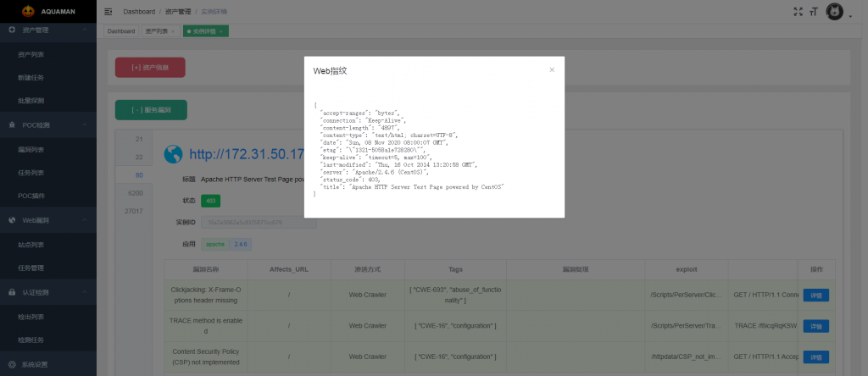
Task: Click the green 403 status badge
Action: pyautogui.click(x=211, y=201)
